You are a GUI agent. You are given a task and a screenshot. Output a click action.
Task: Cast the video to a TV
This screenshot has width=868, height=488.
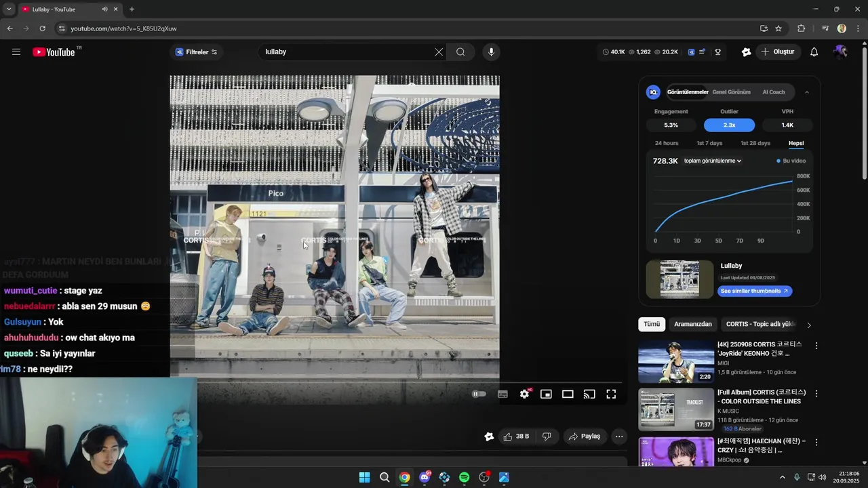click(x=589, y=394)
